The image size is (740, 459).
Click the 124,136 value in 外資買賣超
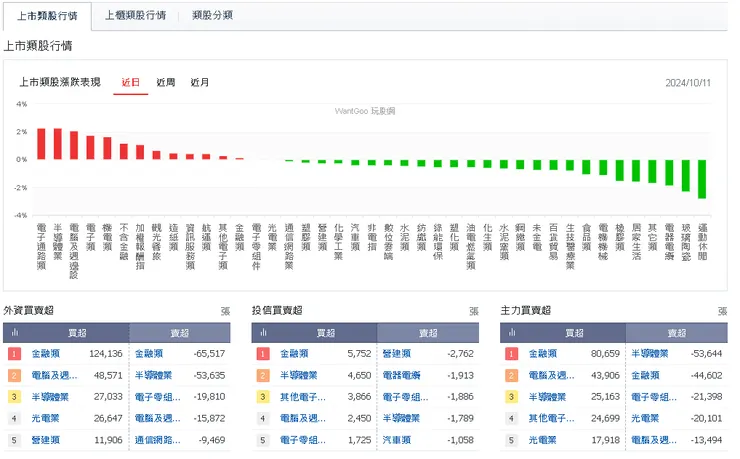(106, 354)
